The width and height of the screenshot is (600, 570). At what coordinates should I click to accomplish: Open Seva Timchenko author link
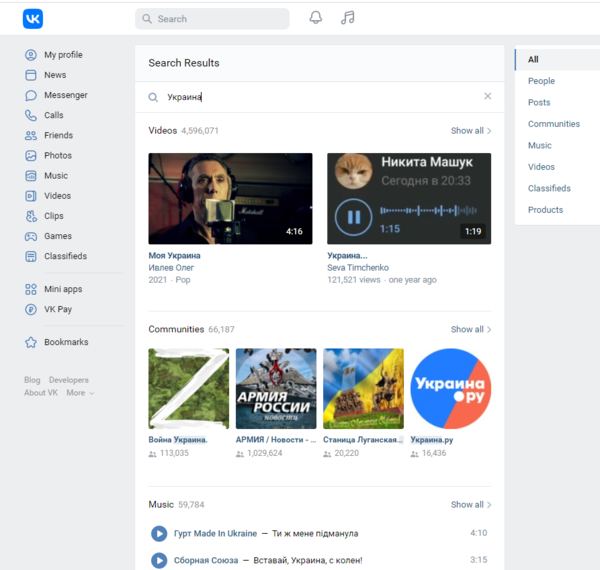point(358,268)
